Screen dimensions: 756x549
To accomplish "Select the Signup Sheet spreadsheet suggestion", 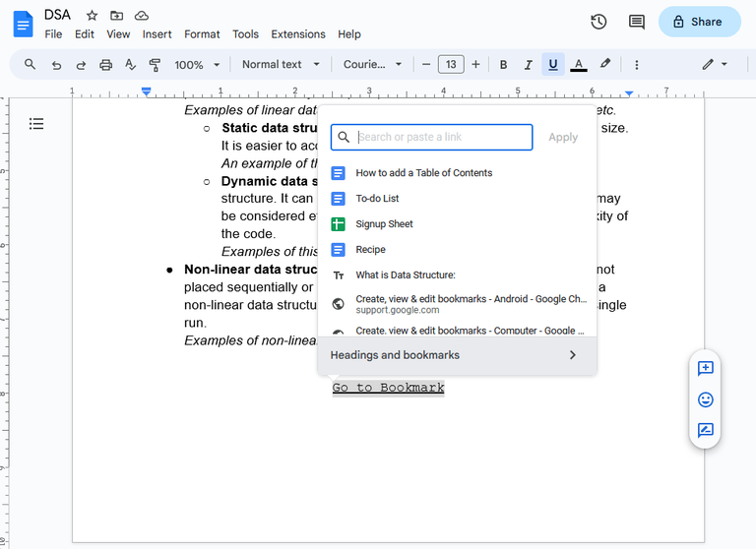I will [x=457, y=223].
